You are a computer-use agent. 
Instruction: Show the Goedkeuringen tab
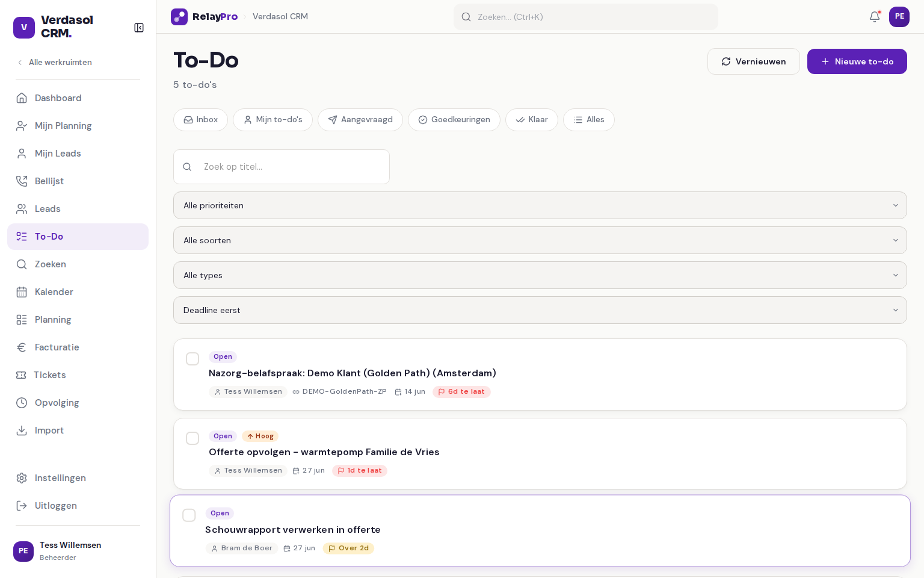[x=454, y=120]
